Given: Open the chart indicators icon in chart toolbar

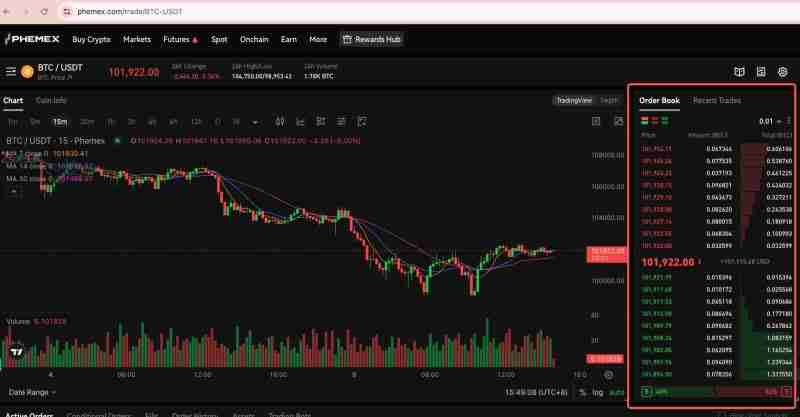Looking at the screenshot, I should (x=300, y=121).
